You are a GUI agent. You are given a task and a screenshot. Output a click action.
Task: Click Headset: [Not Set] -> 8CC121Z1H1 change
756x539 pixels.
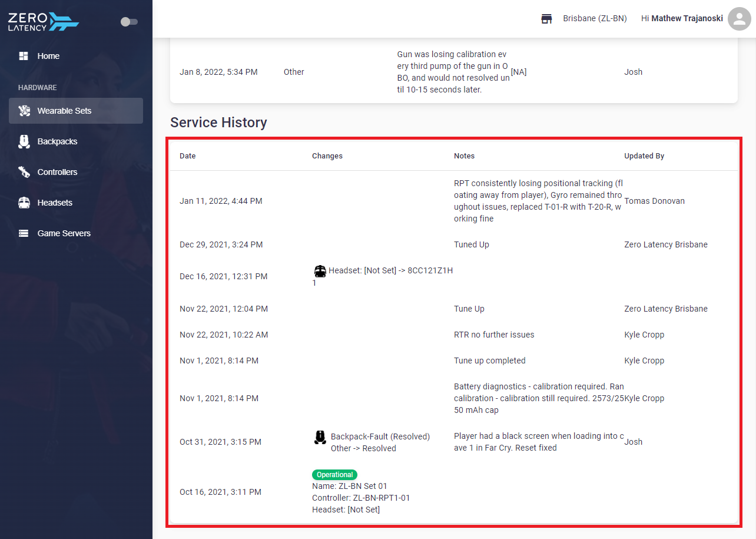tap(382, 276)
